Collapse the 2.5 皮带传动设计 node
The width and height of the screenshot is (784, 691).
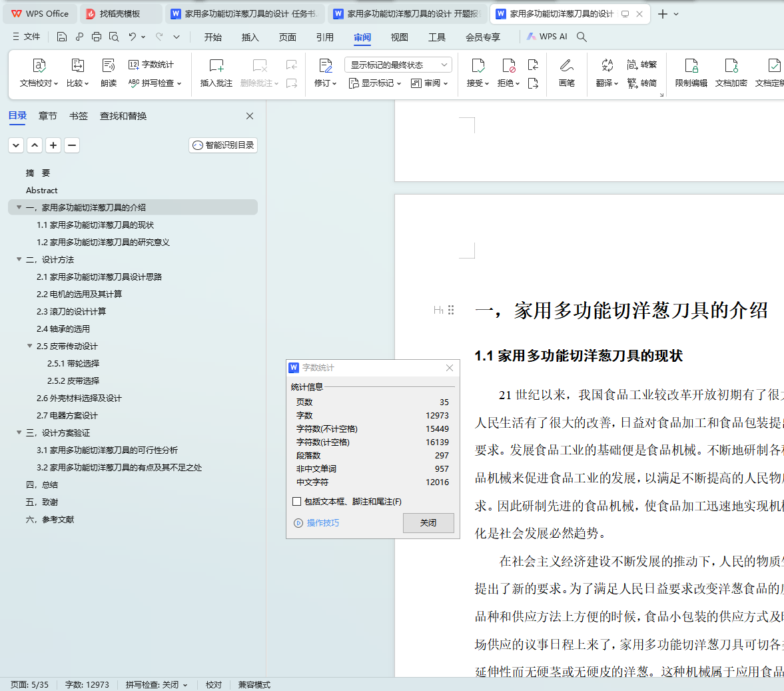coord(29,346)
